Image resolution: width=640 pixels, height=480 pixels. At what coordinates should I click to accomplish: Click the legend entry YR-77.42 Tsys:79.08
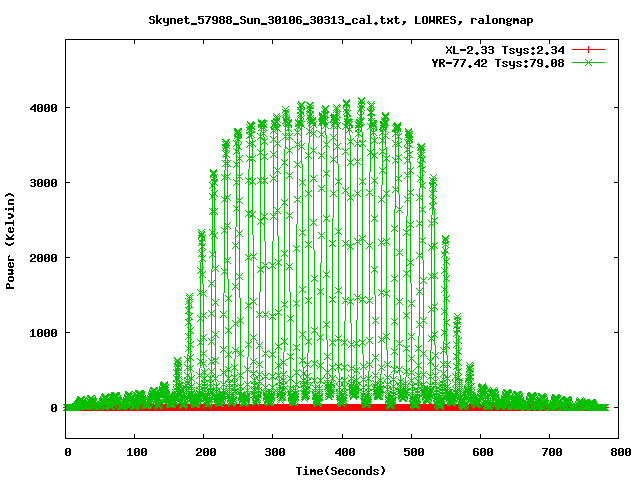(x=498, y=63)
